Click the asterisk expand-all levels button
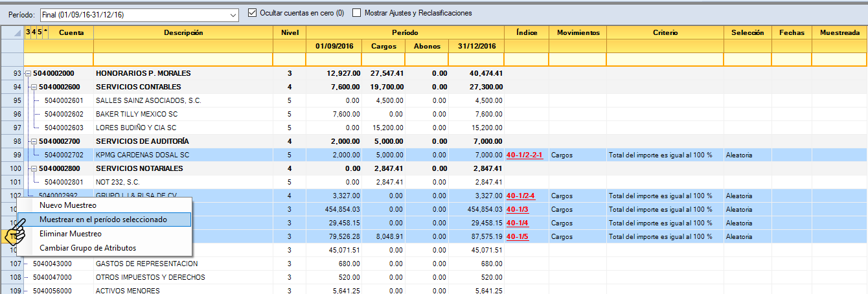 45,32
